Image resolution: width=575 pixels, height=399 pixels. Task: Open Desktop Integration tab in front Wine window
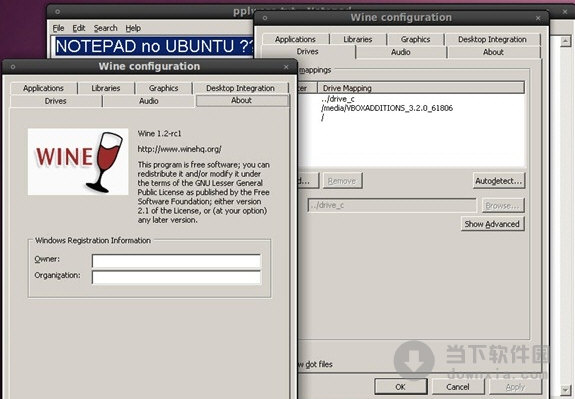[241, 88]
